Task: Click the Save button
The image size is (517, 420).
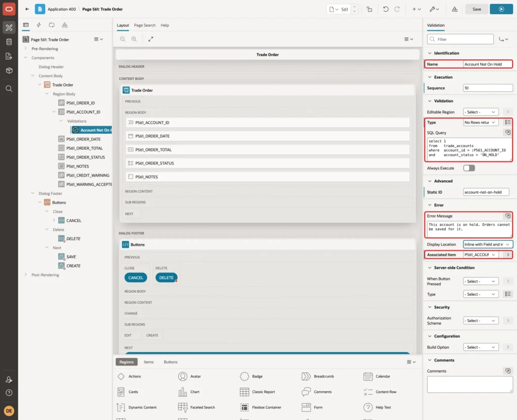Action: pos(477,9)
